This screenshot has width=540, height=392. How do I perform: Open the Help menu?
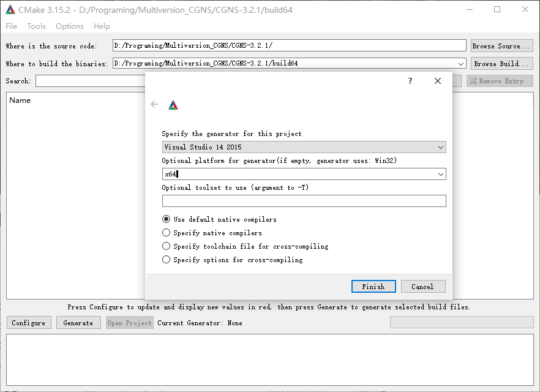[102, 26]
